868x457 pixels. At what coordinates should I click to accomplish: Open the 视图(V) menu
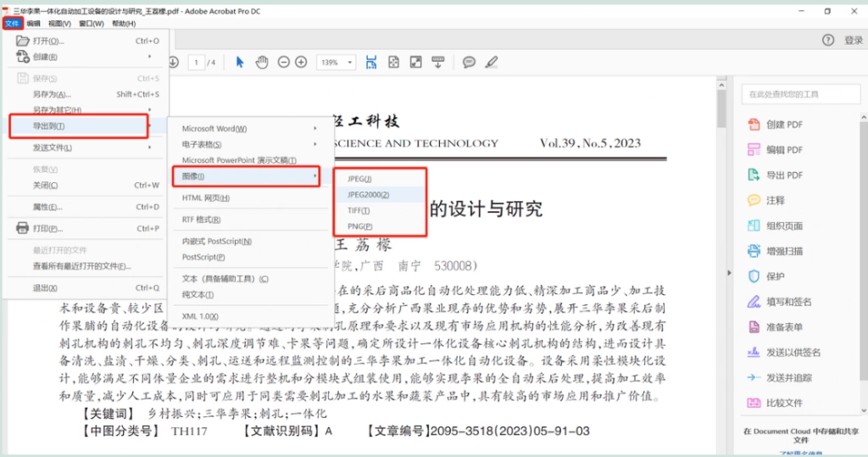pos(59,23)
